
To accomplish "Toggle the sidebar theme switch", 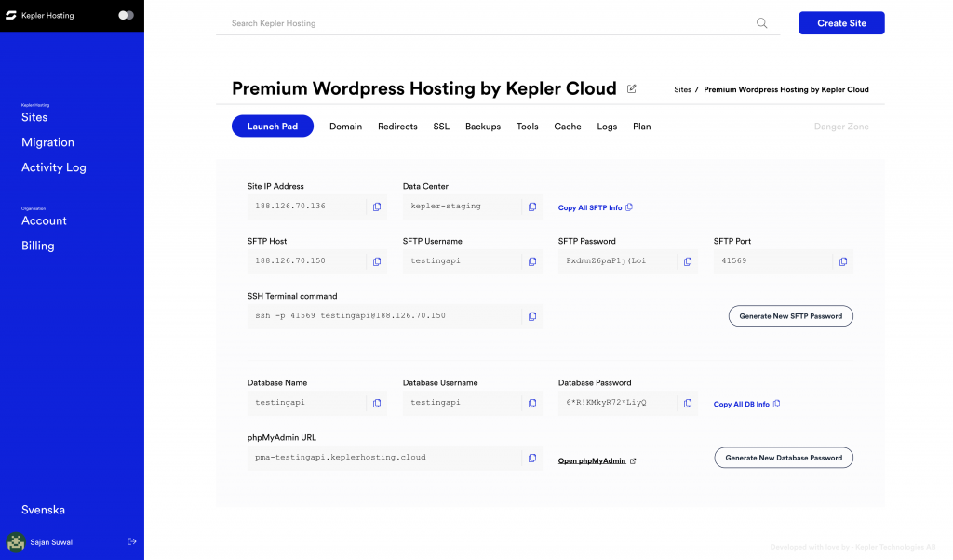I will [x=126, y=15].
